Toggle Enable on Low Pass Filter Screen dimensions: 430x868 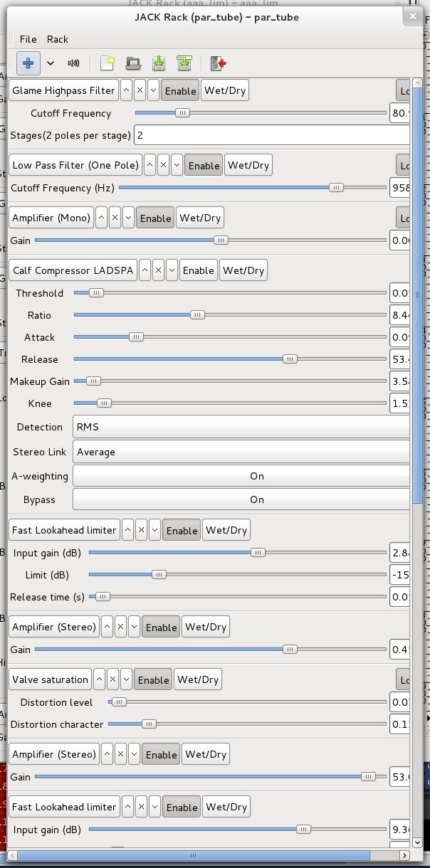pyautogui.click(x=204, y=165)
